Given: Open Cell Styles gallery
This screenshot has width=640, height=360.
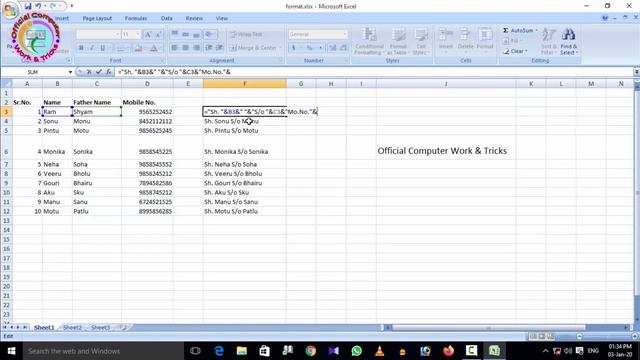Looking at the screenshot, I should point(420,41).
